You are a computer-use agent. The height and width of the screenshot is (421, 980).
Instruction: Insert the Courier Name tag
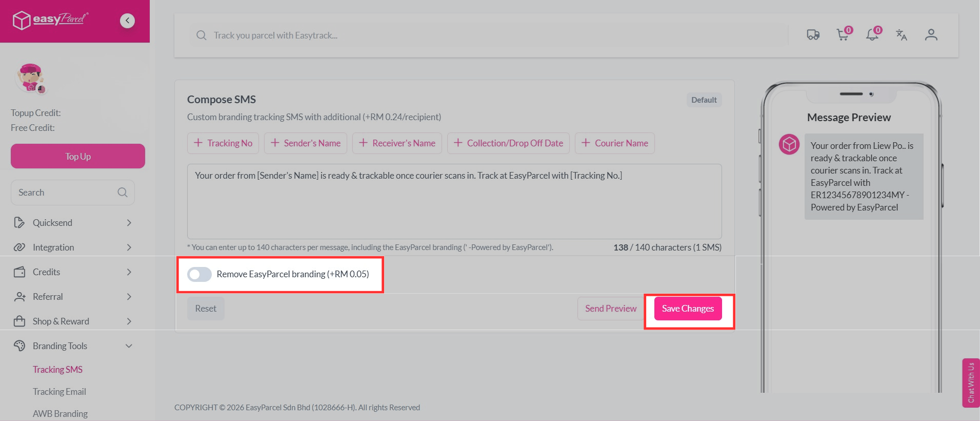tap(615, 143)
